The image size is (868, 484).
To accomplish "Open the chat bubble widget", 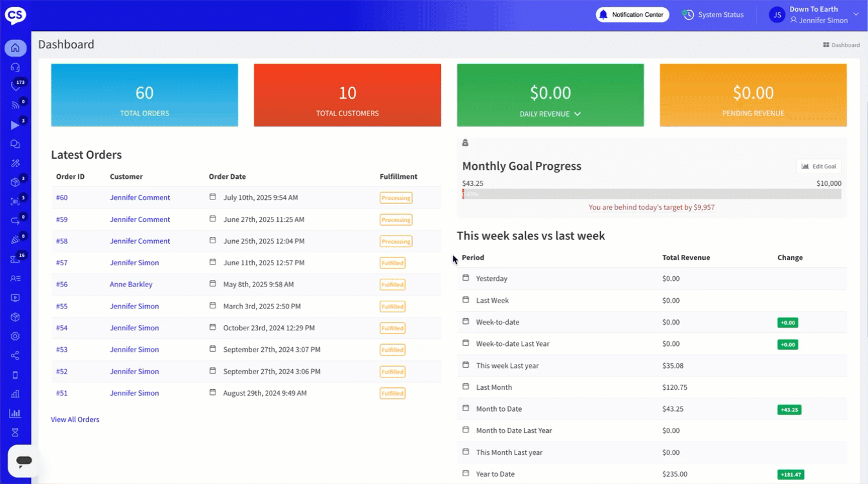I will [24, 461].
